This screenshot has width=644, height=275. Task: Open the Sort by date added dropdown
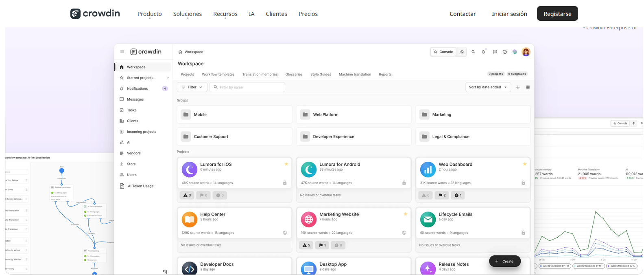coord(488,87)
